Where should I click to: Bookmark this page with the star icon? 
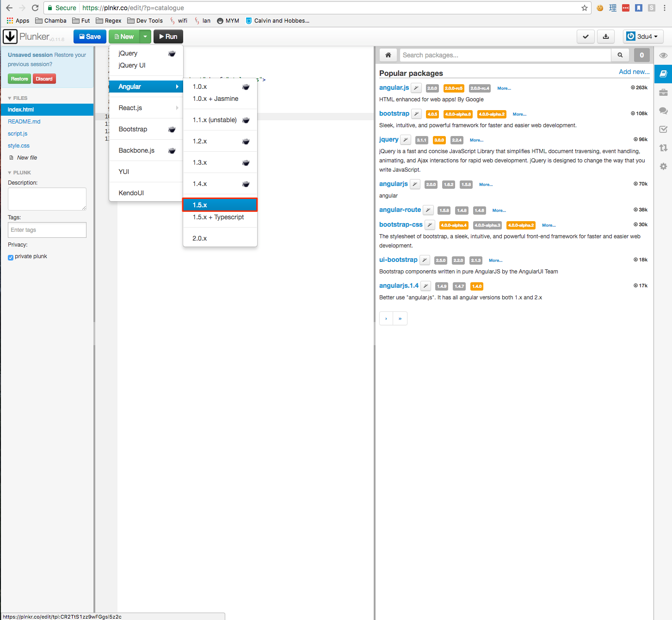[x=585, y=8]
